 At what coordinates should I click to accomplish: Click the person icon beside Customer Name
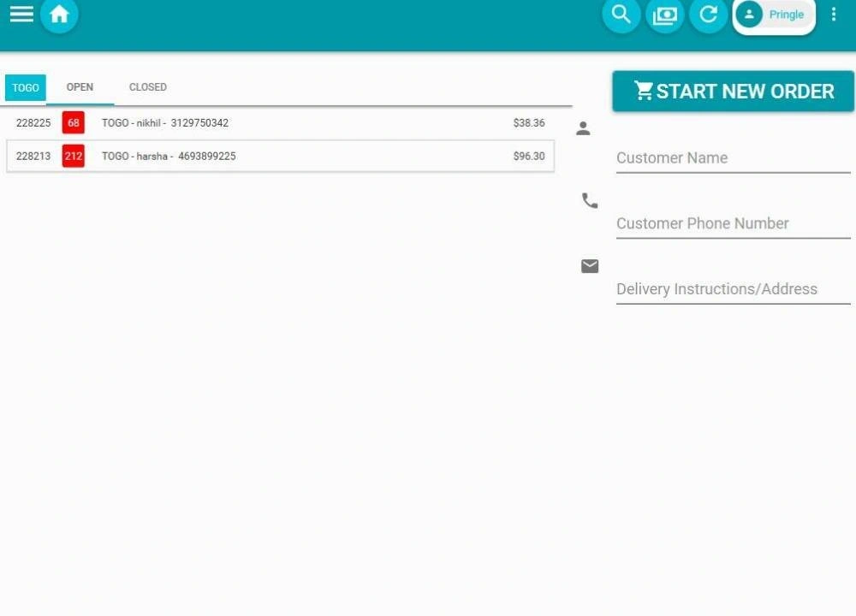[583, 128]
